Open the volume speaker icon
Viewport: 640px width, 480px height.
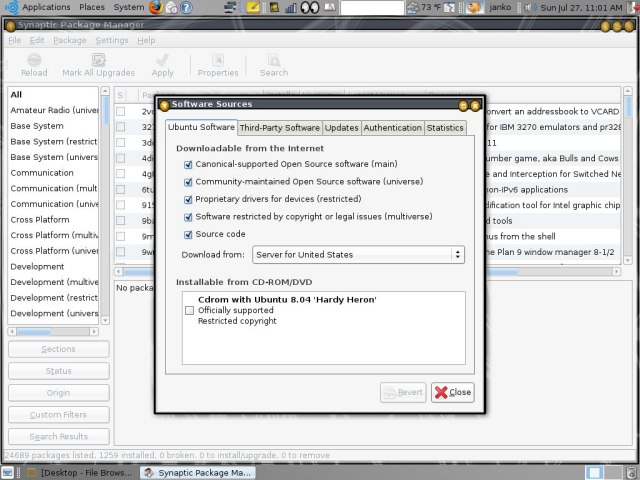click(530, 7)
